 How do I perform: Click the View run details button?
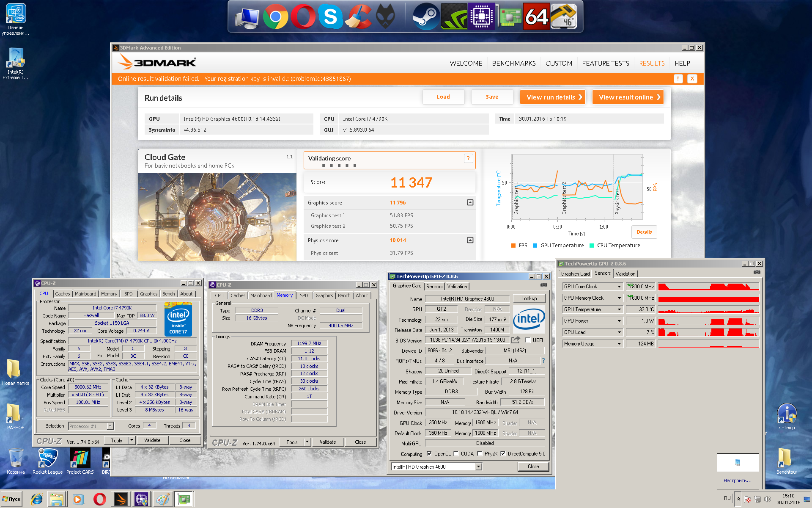pyautogui.click(x=553, y=97)
